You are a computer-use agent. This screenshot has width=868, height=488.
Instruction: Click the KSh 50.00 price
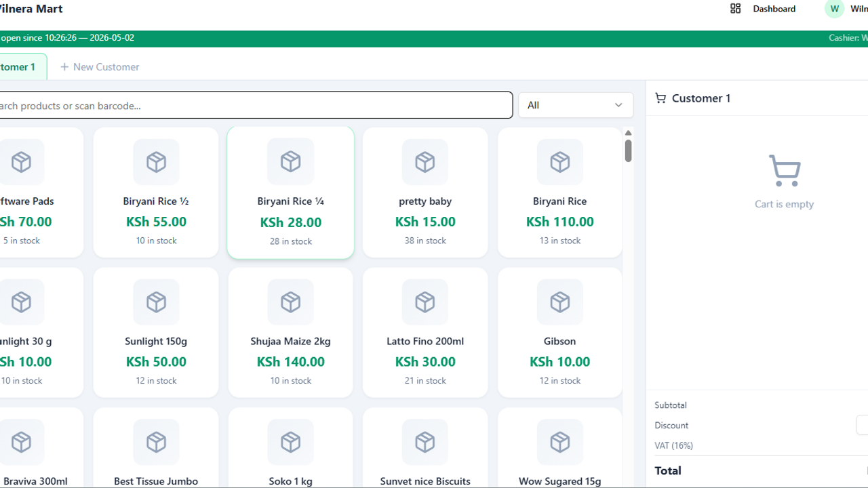(x=156, y=362)
